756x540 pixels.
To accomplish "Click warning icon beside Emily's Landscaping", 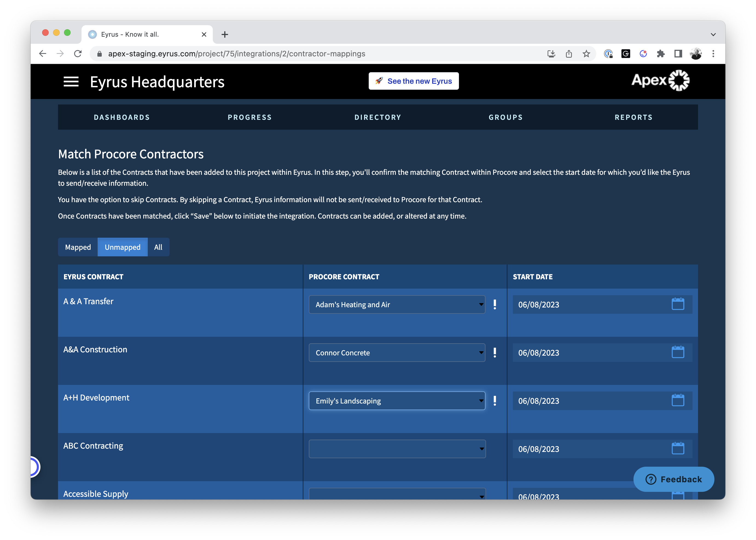I will 495,401.
